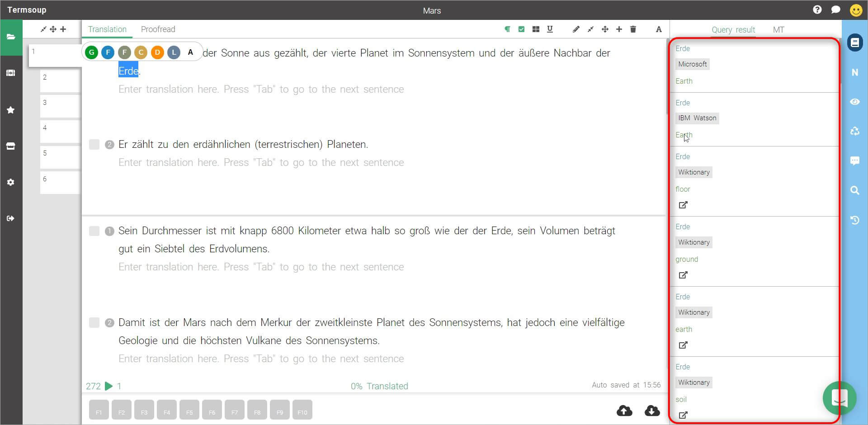Open the settings gear in left sidebar

(x=11, y=182)
